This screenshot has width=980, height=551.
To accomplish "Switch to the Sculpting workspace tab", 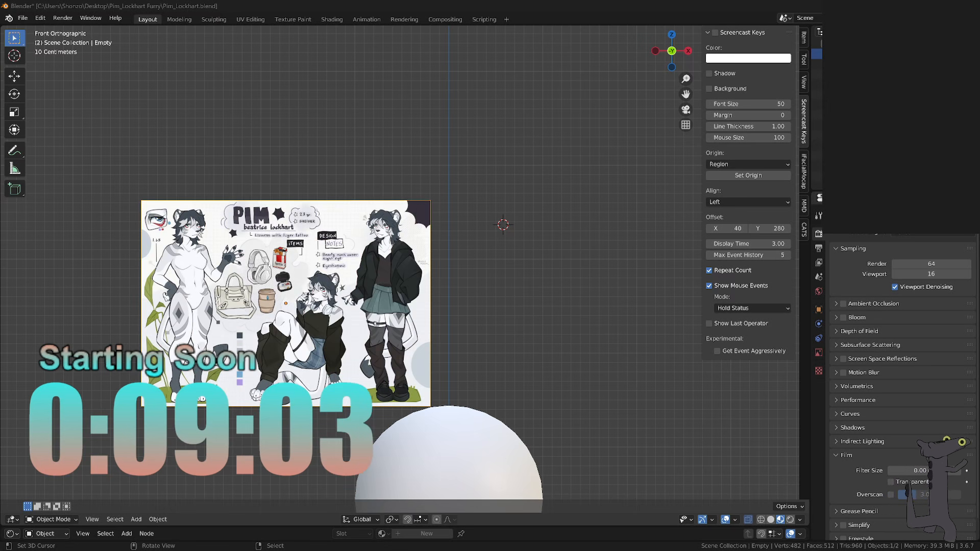I will pyautogui.click(x=214, y=19).
